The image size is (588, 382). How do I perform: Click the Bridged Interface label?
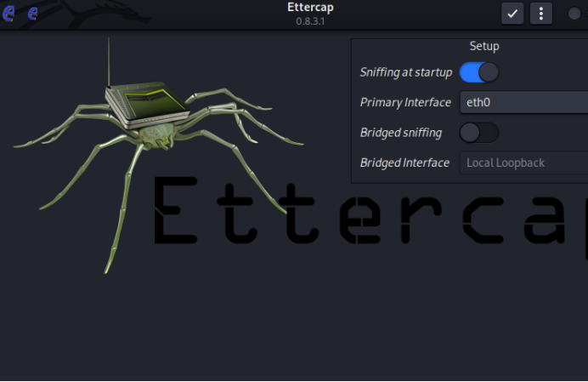click(x=404, y=162)
